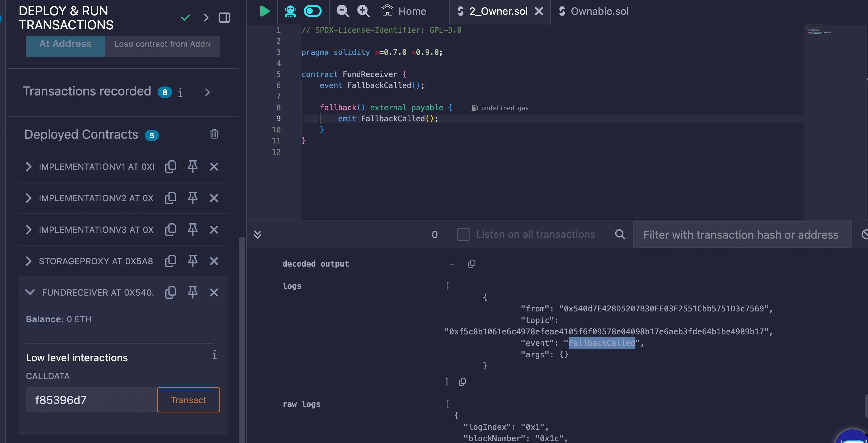Expand the Transactions recorded section

207,92
